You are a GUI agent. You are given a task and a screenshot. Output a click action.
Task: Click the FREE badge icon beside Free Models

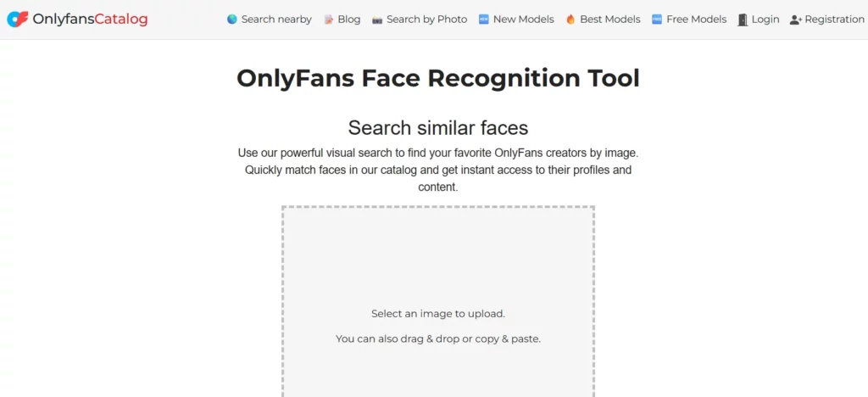(657, 20)
